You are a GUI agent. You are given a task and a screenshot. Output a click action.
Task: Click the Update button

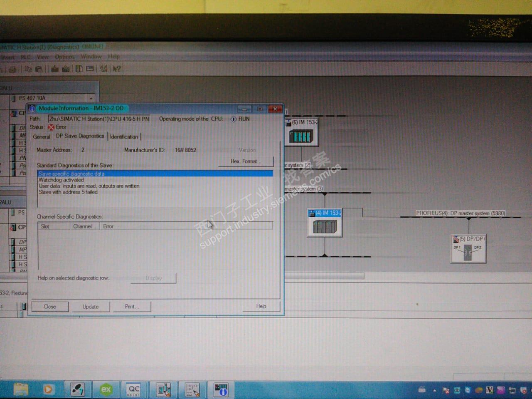[91, 307]
